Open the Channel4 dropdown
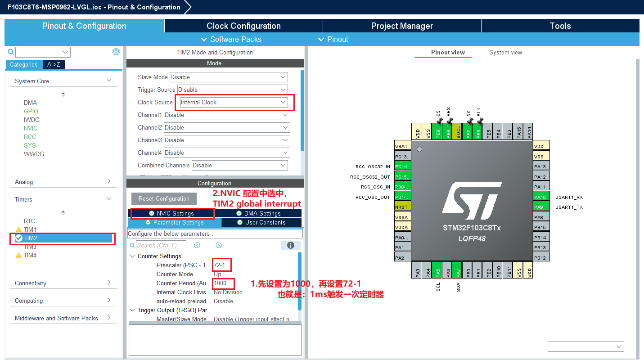Screen dimensions: 644x364 (227, 153)
